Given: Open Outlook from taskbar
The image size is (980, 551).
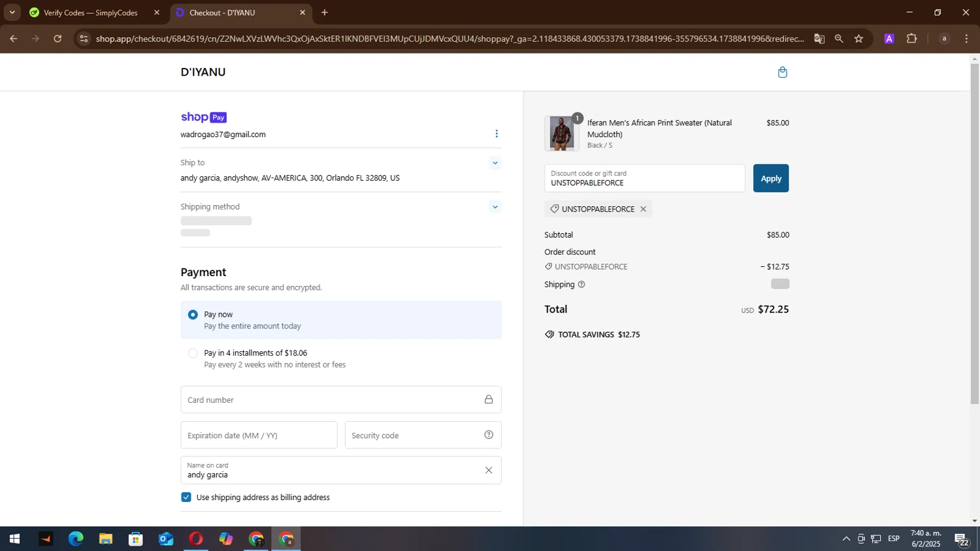Looking at the screenshot, I should 166,539.
